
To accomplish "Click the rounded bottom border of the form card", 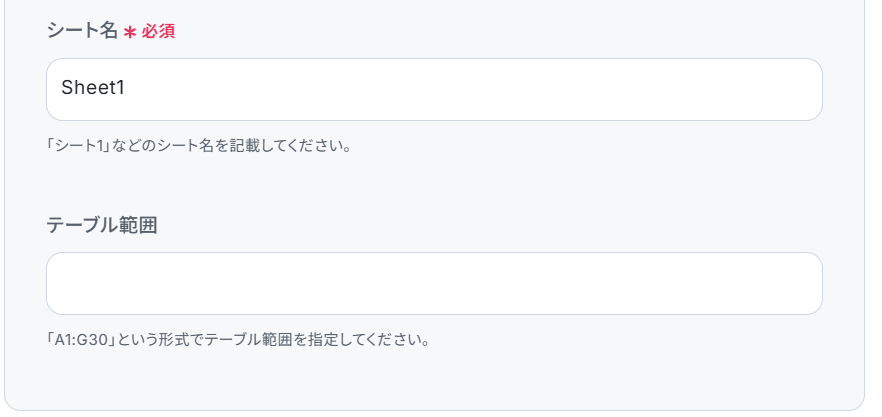I will 434,410.
